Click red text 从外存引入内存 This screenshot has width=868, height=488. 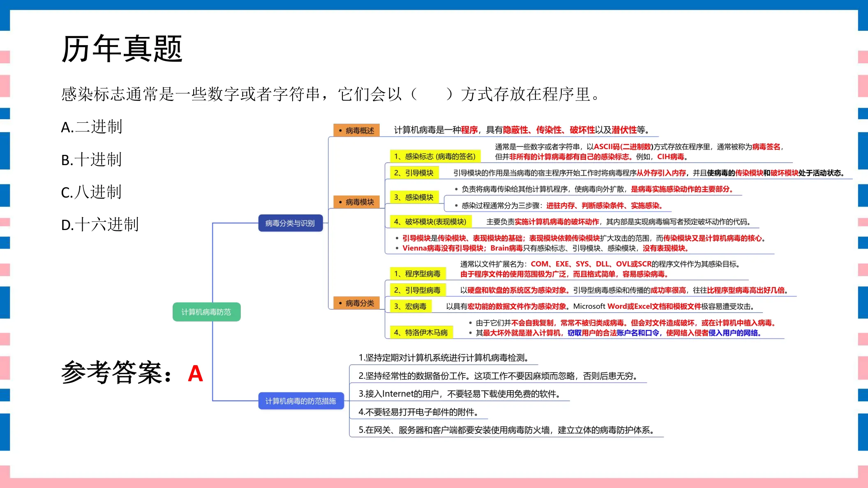click(661, 173)
